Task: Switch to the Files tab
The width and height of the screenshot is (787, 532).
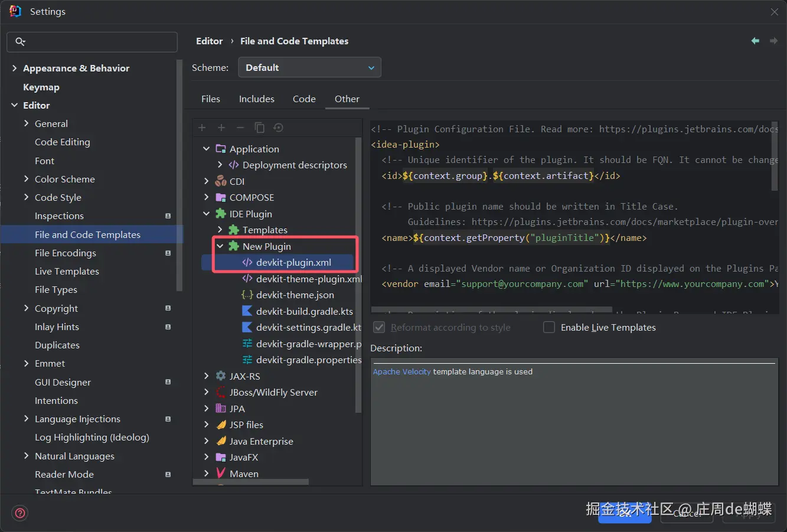Action: click(x=210, y=99)
